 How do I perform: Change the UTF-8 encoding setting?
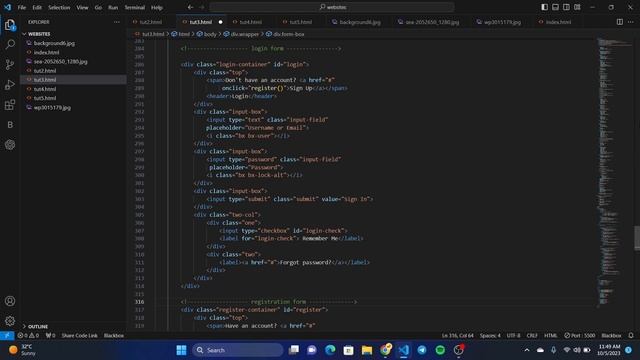pyautogui.click(x=513, y=336)
